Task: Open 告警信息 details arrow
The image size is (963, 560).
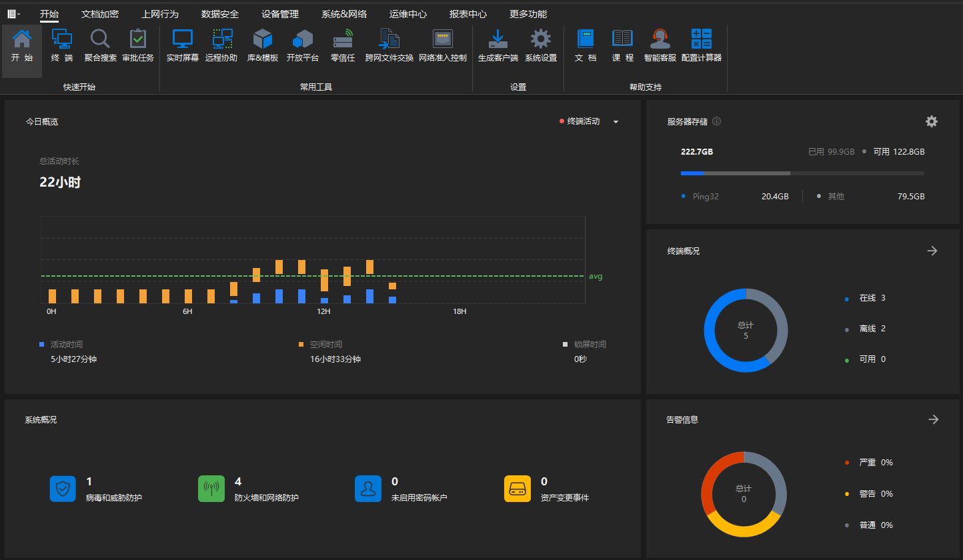Action: coord(934,419)
